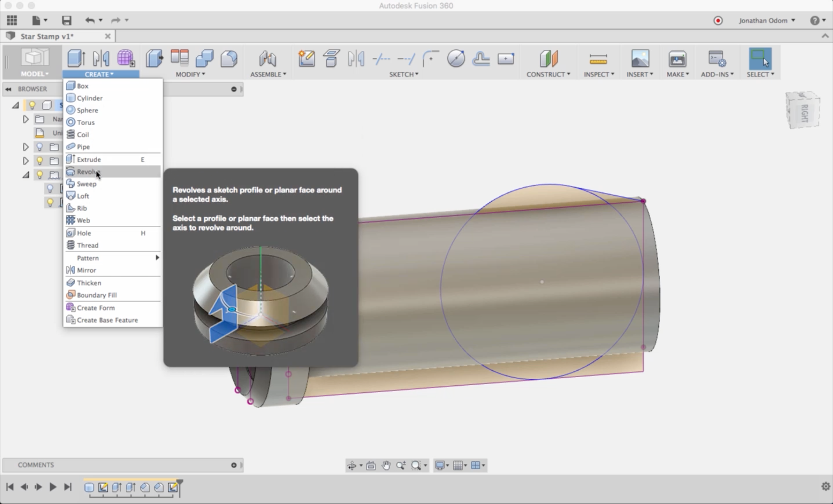Click the Measure ruler icon in Inspect

tap(598, 59)
